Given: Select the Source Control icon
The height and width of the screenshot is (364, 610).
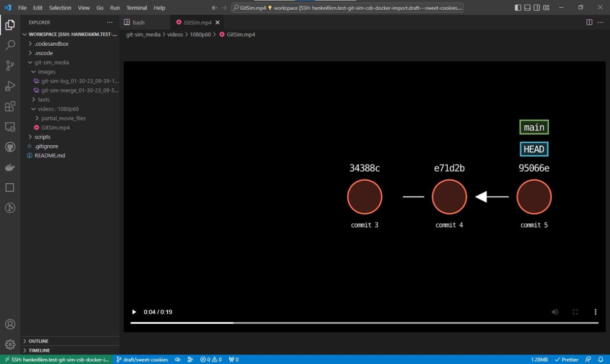Looking at the screenshot, I should click(10, 65).
